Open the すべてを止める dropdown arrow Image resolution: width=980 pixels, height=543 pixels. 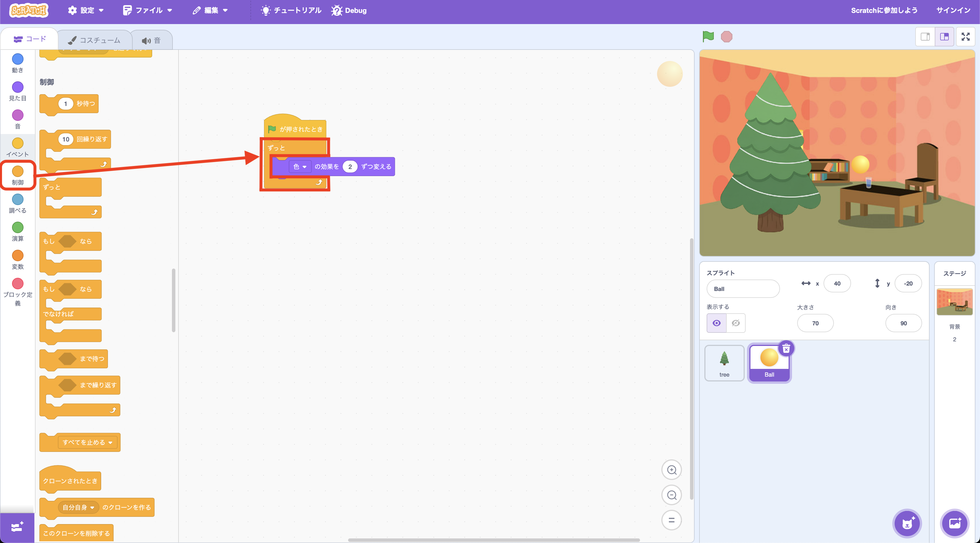(x=110, y=442)
